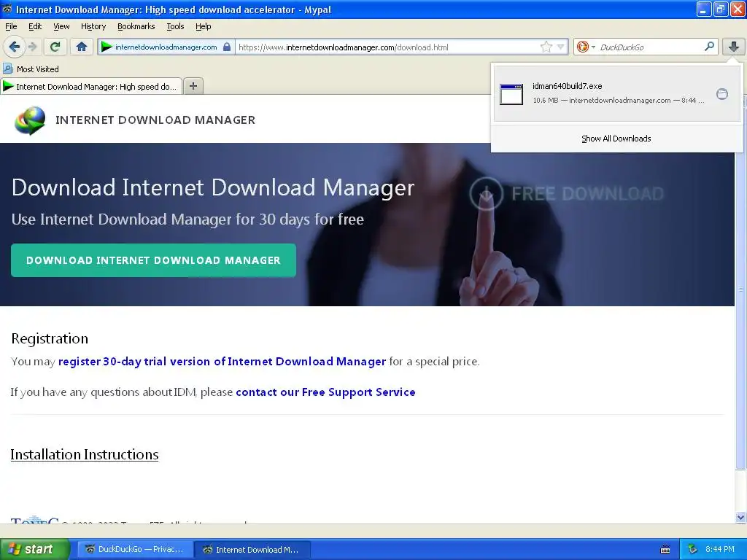Click the idman640build7.exe download entry name
Viewport: 747px width, 560px height.
click(567, 86)
